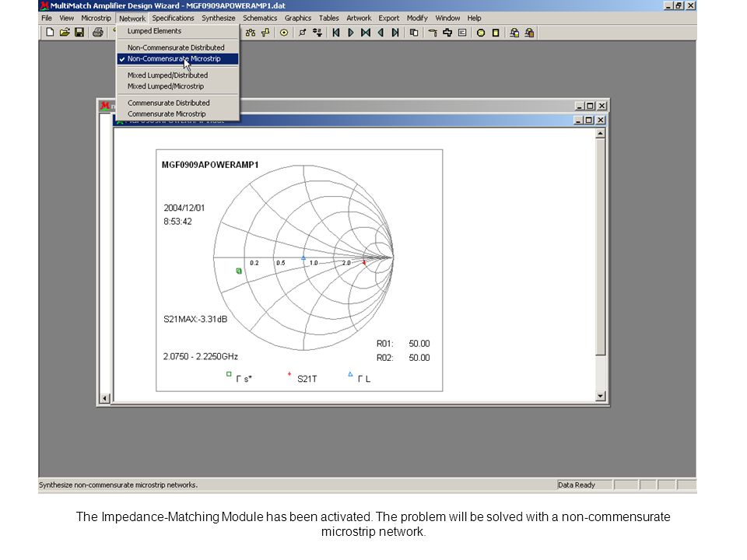Viewport: 747px width, 560px height.
Task: Open the Window menu
Action: point(447,18)
